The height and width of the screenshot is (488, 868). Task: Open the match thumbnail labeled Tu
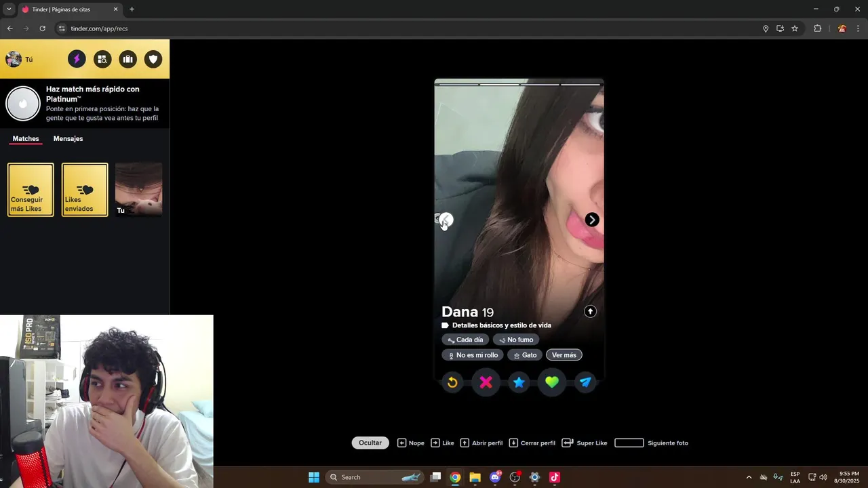point(138,190)
